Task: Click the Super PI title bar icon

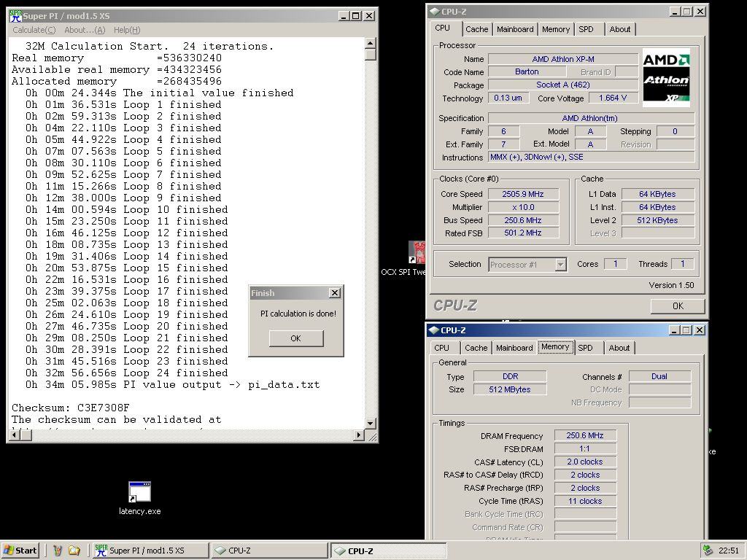Action: [16, 16]
